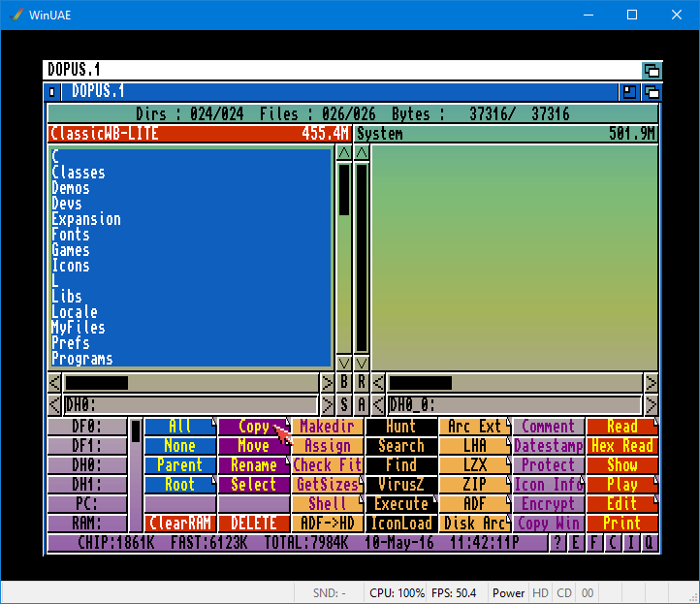Click the Power indicator in WinUAE status bar
This screenshot has width=700, height=604.
click(x=508, y=592)
